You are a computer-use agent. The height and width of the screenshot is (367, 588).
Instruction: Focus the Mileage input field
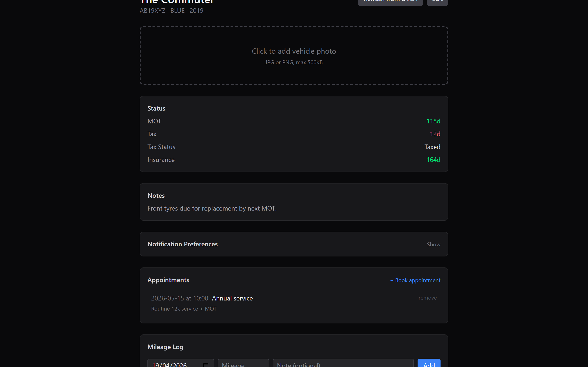[x=243, y=364]
